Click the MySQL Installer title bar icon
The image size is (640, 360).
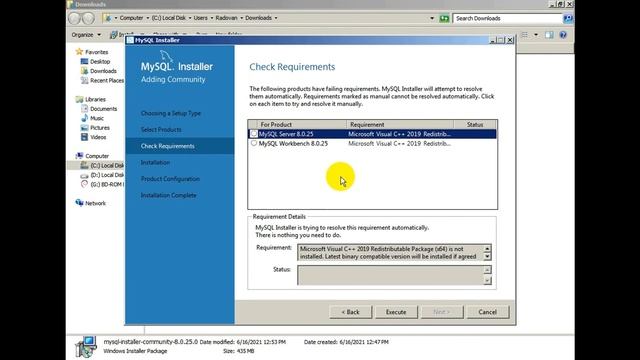[130, 40]
